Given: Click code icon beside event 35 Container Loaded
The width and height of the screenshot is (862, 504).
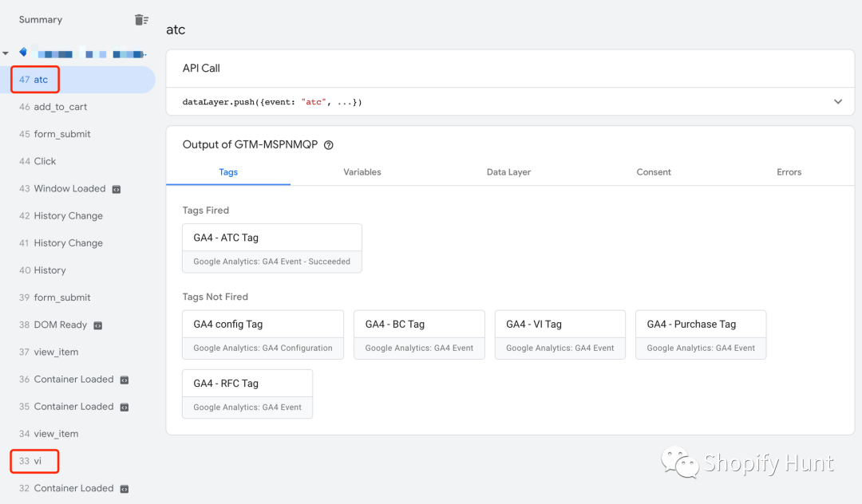Looking at the screenshot, I should pyautogui.click(x=125, y=407).
